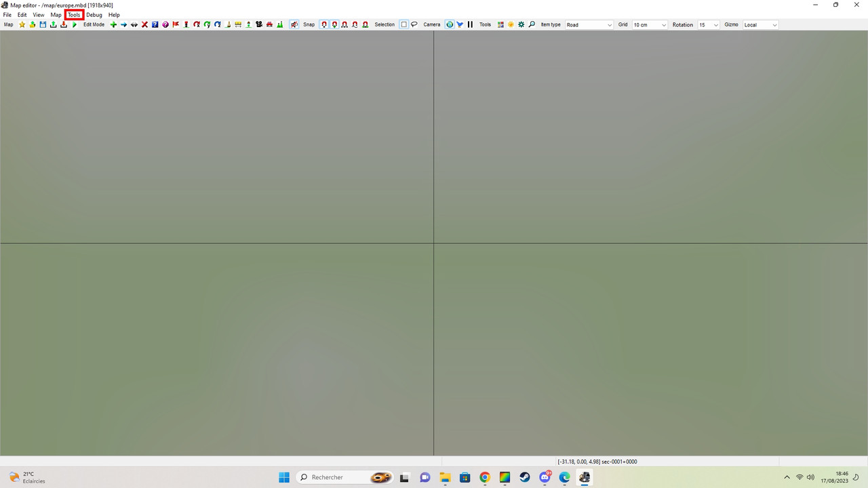
Task: Click the Windows Start button
Action: tap(284, 477)
